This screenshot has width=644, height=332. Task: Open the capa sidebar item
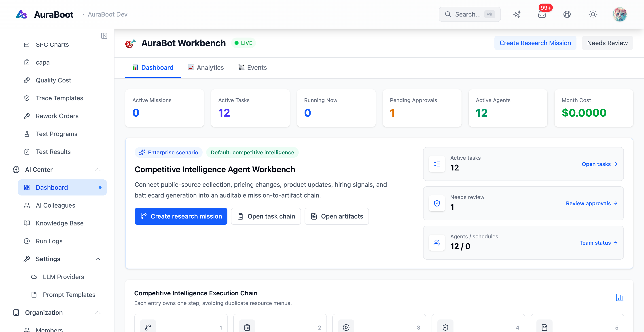point(63,62)
